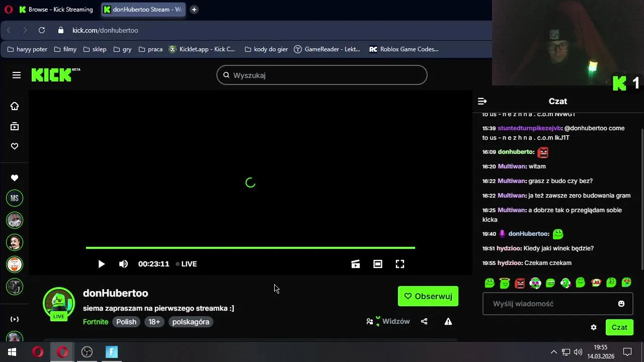The height and width of the screenshot is (362, 644).
Task: Open the Kick hamburger menu
Action: point(17,75)
